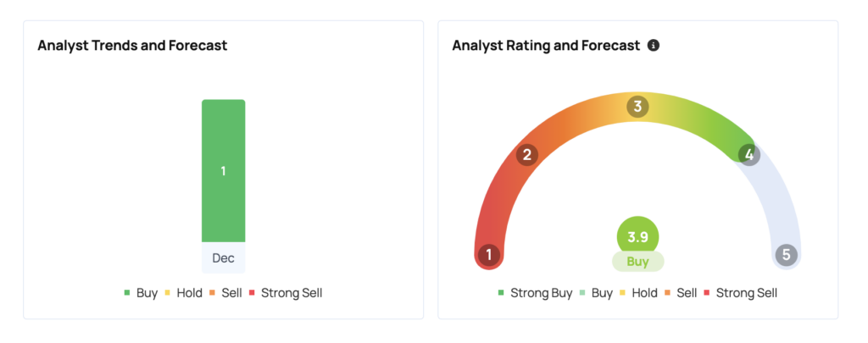The image size is (868, 343).
Task: Click the green Buy rating badge
Action: (637, 262)
